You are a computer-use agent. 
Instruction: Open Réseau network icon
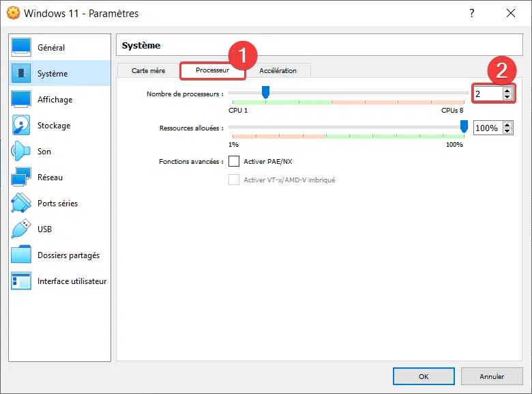click(x=21, y=177)
